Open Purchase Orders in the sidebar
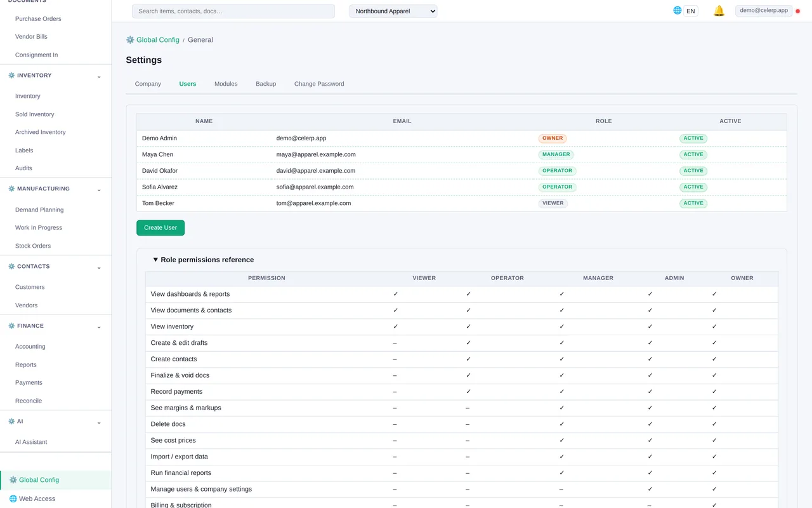The height and width of the screenshot is (508, 812). [x=38, y=19]
